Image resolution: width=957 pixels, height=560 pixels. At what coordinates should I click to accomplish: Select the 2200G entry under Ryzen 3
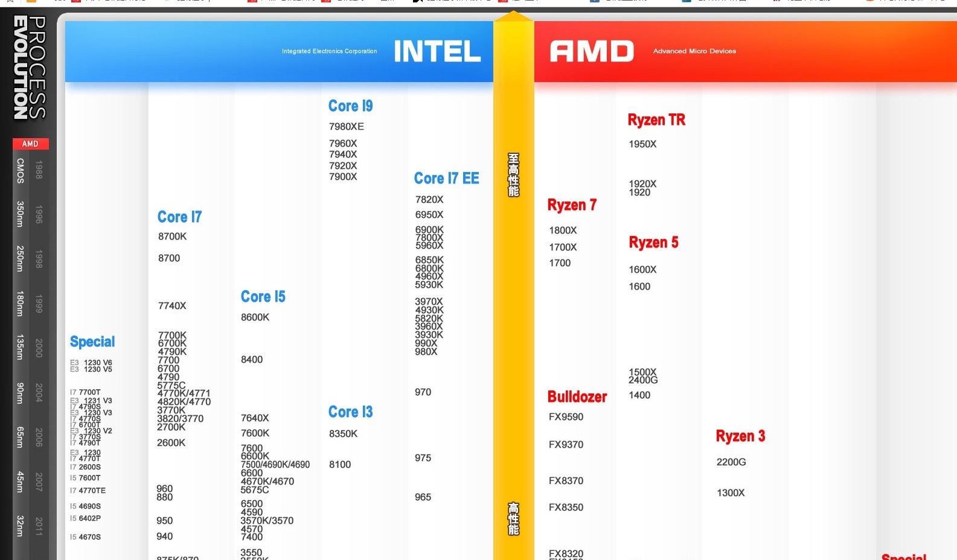(x=731, y=462)
